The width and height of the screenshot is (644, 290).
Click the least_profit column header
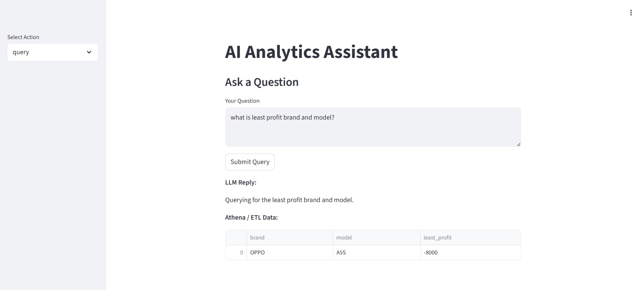pyautogui.click(x=438, y=237)
